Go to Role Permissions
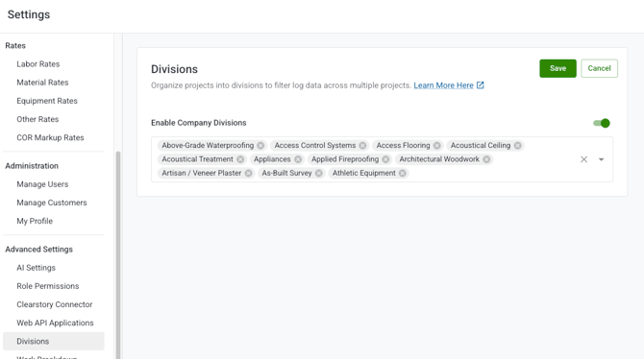This screenshot has width=644, height=359. point(48,286)
